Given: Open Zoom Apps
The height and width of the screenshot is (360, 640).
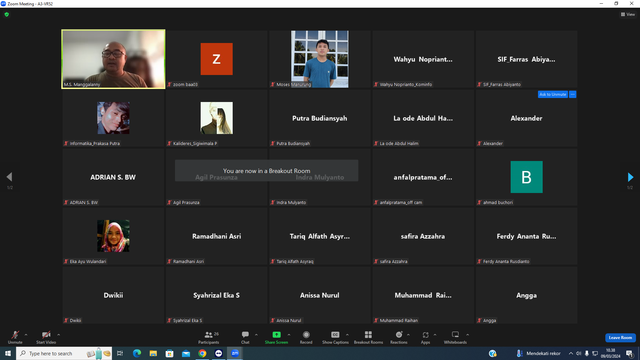Looking at the screenshot, I should tap(425, 337).
